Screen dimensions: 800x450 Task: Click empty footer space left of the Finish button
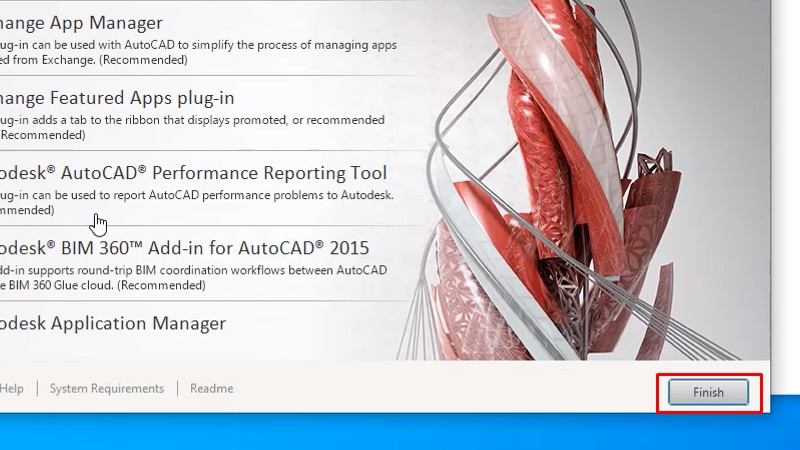[x=450, y=390]
